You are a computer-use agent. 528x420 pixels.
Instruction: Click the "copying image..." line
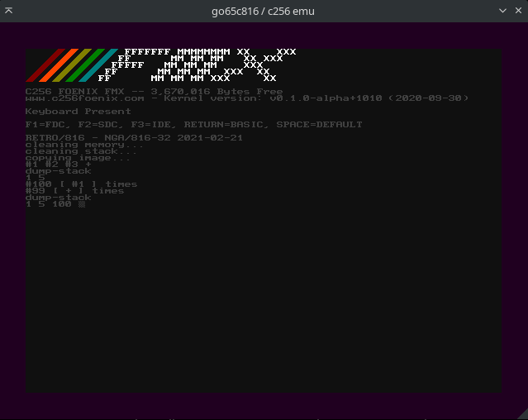pos(78,158)
